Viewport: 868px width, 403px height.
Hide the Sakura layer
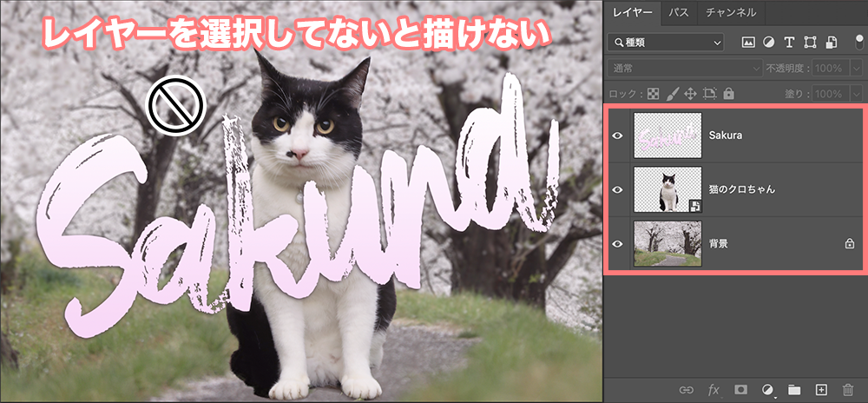pyautogui.click(x=618, y=135)
